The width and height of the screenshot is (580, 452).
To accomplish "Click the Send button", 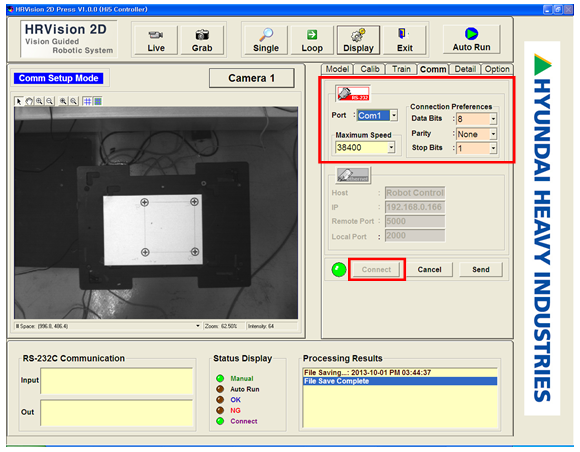I will (480, 270).
